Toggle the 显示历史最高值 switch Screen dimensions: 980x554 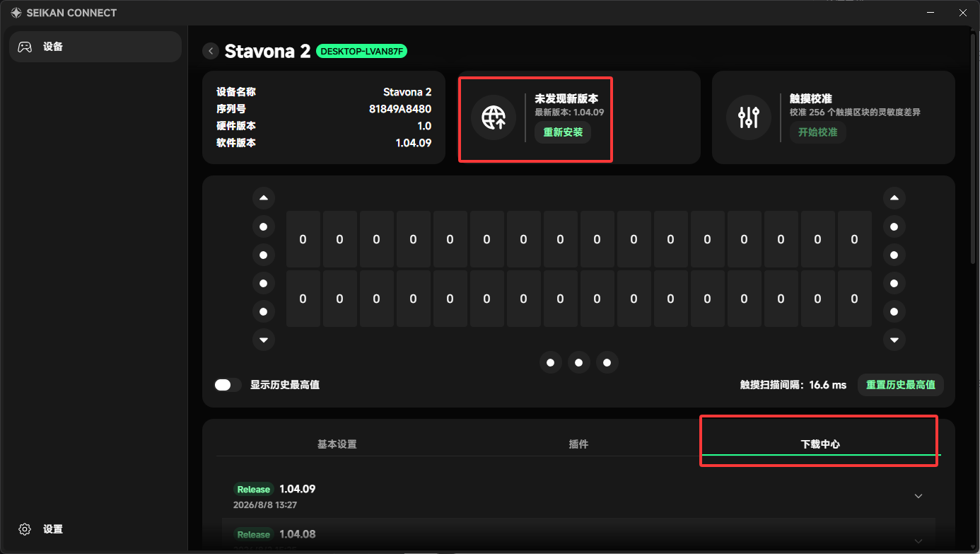(228, 385)
